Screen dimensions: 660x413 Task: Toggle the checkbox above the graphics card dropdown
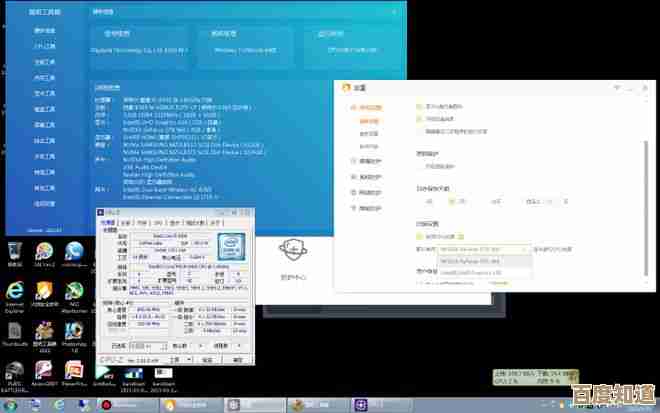click(419, 237)
